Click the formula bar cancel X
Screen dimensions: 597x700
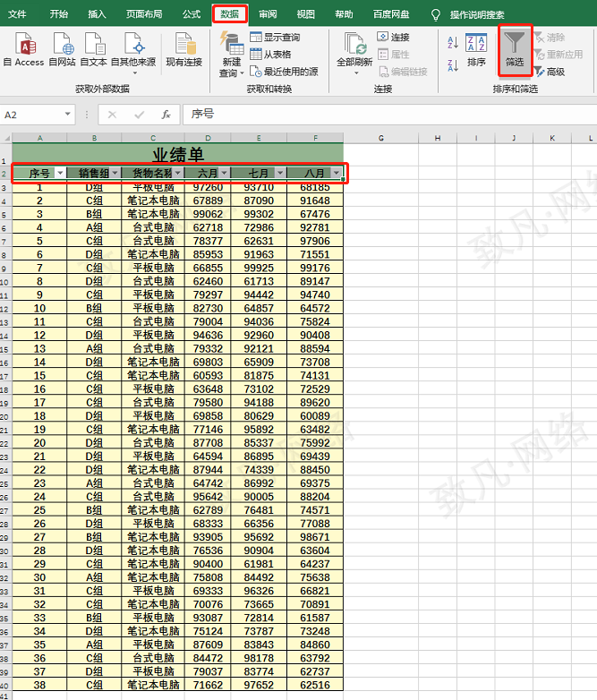[x=112, y=115]
